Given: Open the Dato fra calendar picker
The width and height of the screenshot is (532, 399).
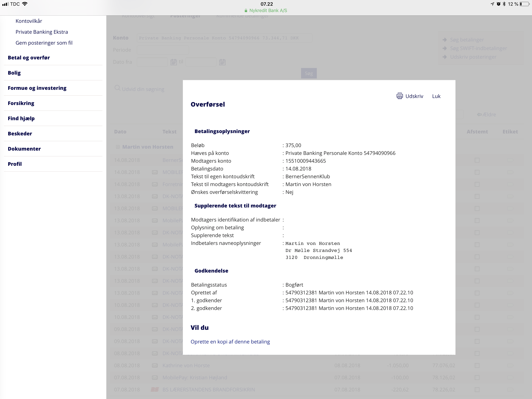Looking at the screenshot, I should point(173,62).
